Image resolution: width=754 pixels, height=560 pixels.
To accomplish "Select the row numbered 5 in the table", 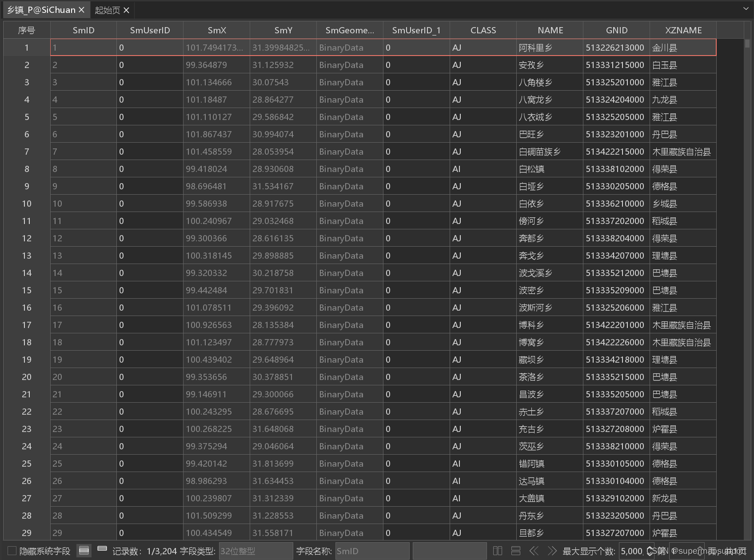I will (26, 117).
